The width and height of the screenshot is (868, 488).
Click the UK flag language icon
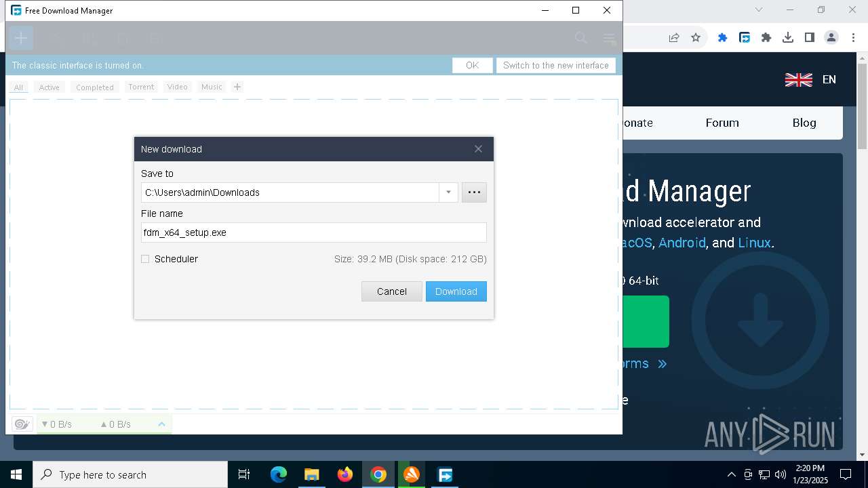[799, 80]
